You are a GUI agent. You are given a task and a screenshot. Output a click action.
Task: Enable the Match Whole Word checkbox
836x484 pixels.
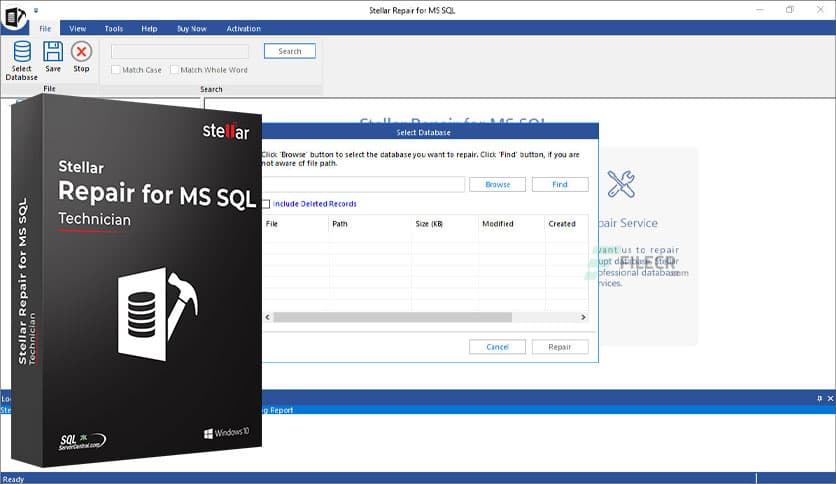(x=174, y=70)
